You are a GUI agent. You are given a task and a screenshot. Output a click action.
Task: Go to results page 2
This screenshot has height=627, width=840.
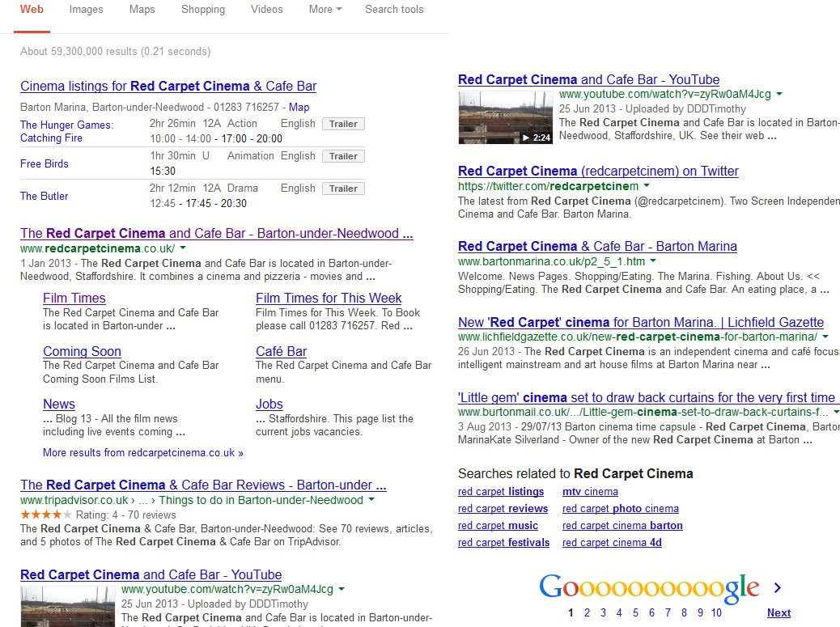(x=588, y=612)
